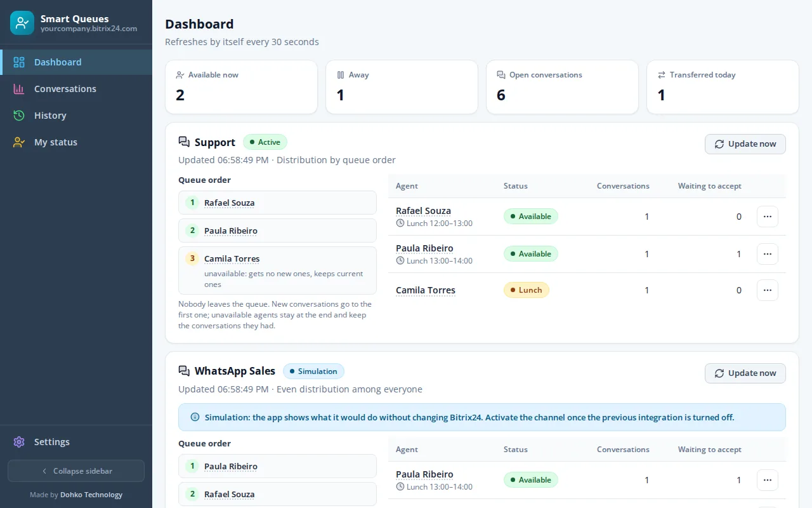
Task: Open the Dashboard sidebar item
Action: pyautogui.click(x=76, y=62)
